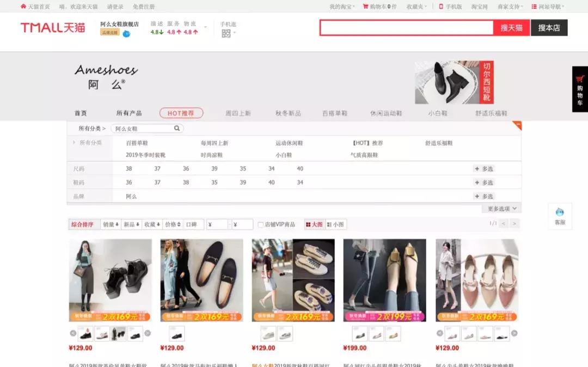Enable multi-select 多选 for 品牌 row
The height and width of the screenshot is (367, 588).
click(x=484, y=196)
